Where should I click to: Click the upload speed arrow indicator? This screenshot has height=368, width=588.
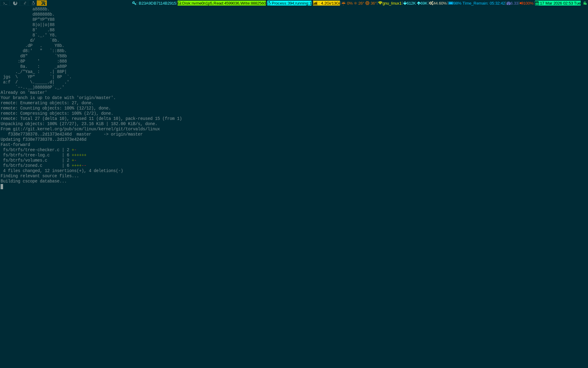pos(422,3)
